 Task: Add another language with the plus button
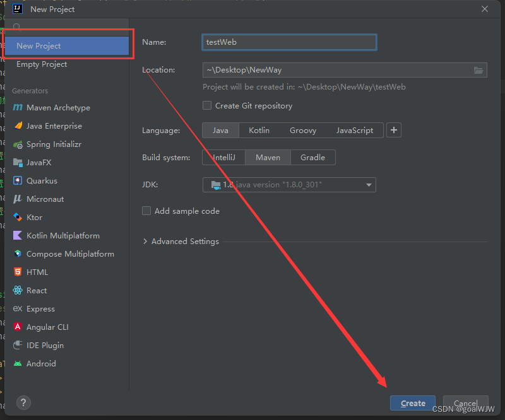coord(393,130)
